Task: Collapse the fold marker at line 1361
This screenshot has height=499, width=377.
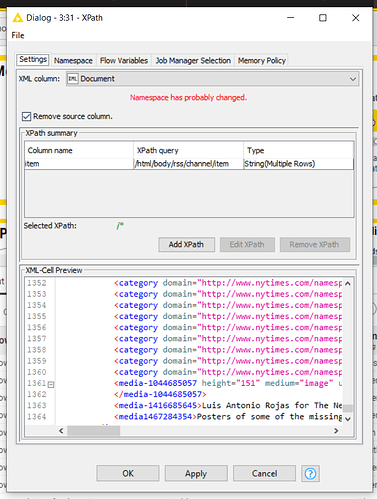Action: click(x=51, y=385)
